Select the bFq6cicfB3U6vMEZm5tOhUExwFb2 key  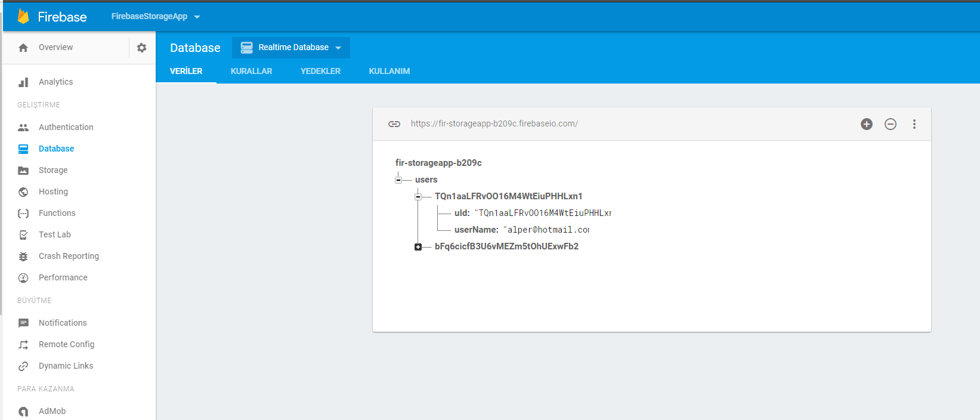(x=506, y=246)
